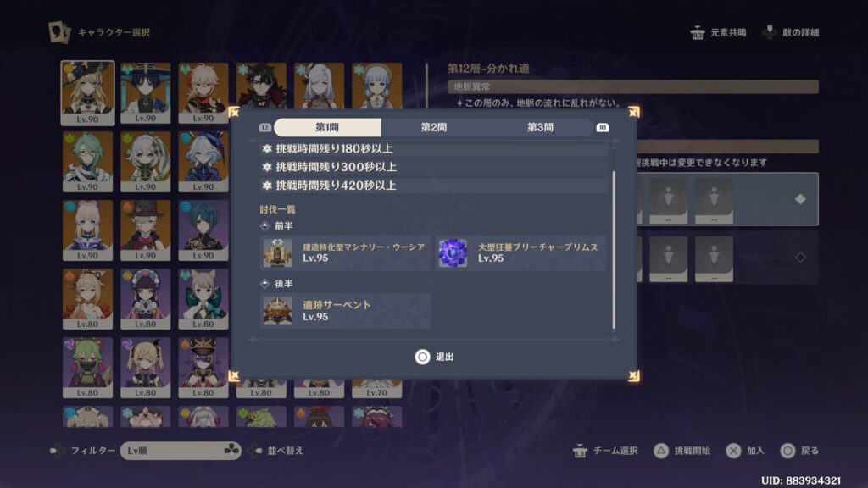Click the 建造特化型マシナリー・ウーシア enemy icon

tap(277, 252)
